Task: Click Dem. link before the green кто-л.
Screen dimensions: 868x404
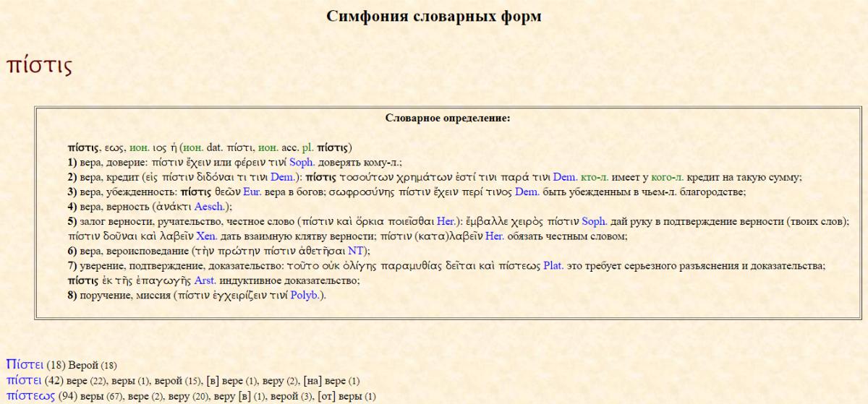Action: pyautogui.click(x=564, y=177)
